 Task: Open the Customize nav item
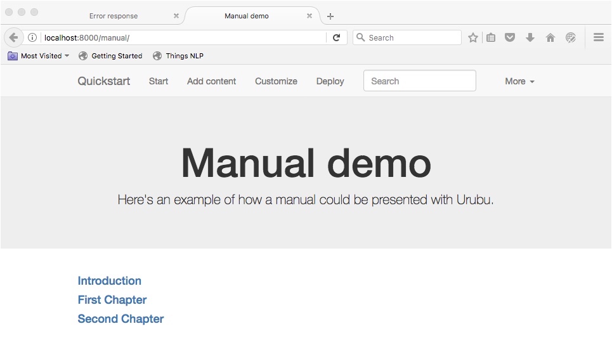point(276,81)
